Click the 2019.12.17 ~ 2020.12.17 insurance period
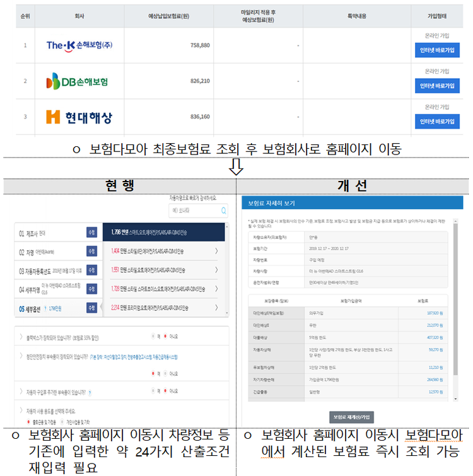Screen dimensions: 473x476 [x=329, y=248]
